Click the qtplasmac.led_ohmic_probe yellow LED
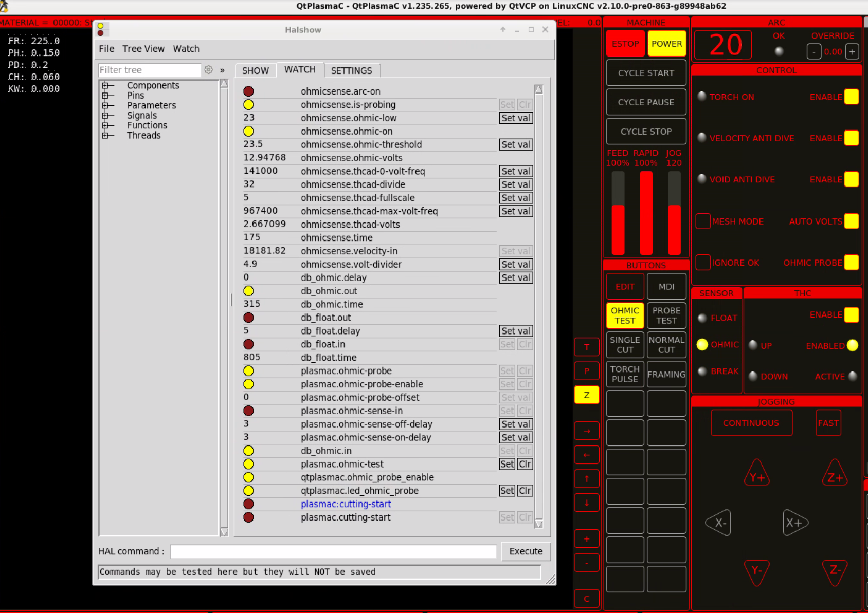The width and height of the screenshot is (868, 613). pyautogui.click(x=248, y=491)
